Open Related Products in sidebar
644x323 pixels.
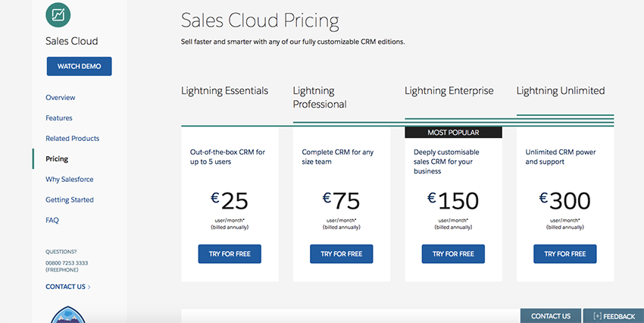(72, 139)
